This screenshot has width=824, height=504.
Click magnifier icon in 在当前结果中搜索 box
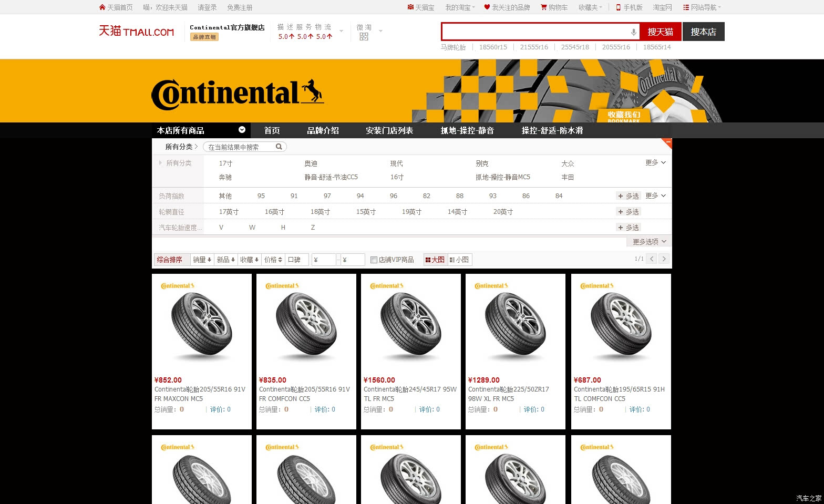pos(279,147)
